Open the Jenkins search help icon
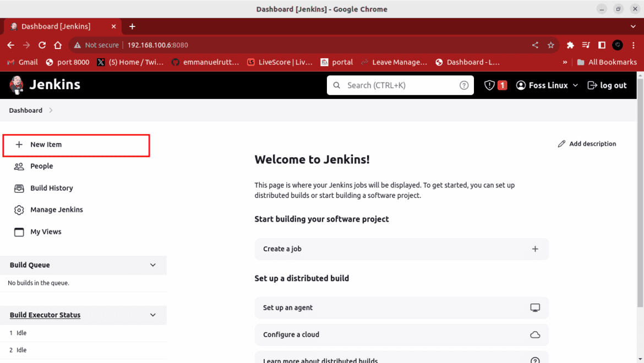Image resolution: width=644 pixels, height=363 pixels. point(464,85)
